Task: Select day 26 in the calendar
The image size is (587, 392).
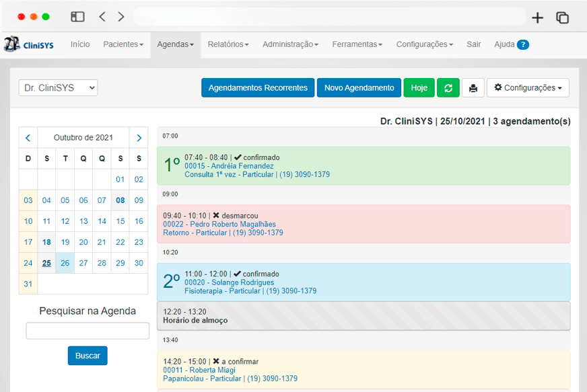Action: (65, 264)
